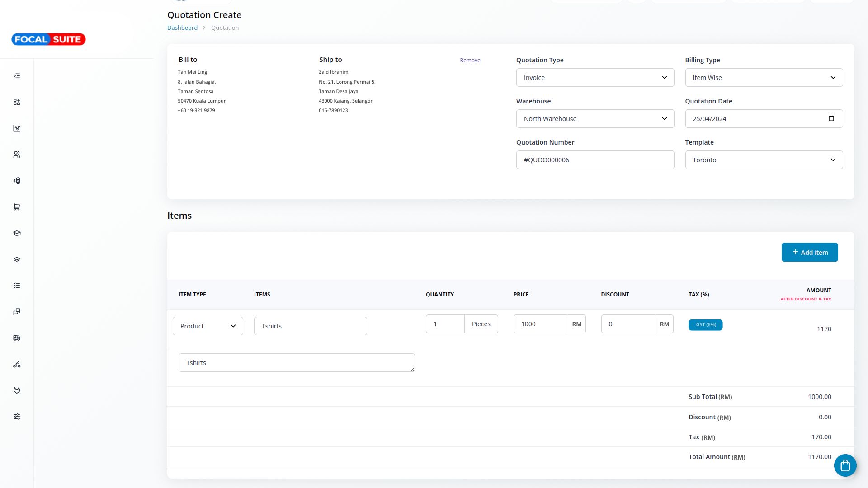Click the Add item button

[809, 252]
